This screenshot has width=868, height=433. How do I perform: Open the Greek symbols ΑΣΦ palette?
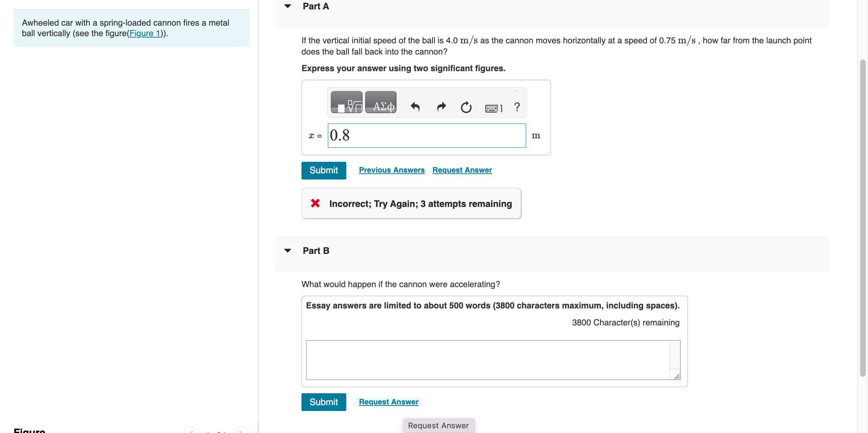coord(381,103)
